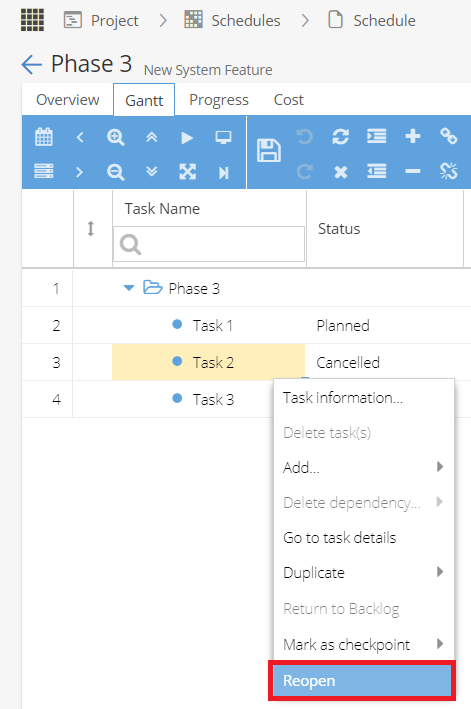Expand all with double down arrows
The height and width of the screenshot is (709, 471).
[151, 171]
